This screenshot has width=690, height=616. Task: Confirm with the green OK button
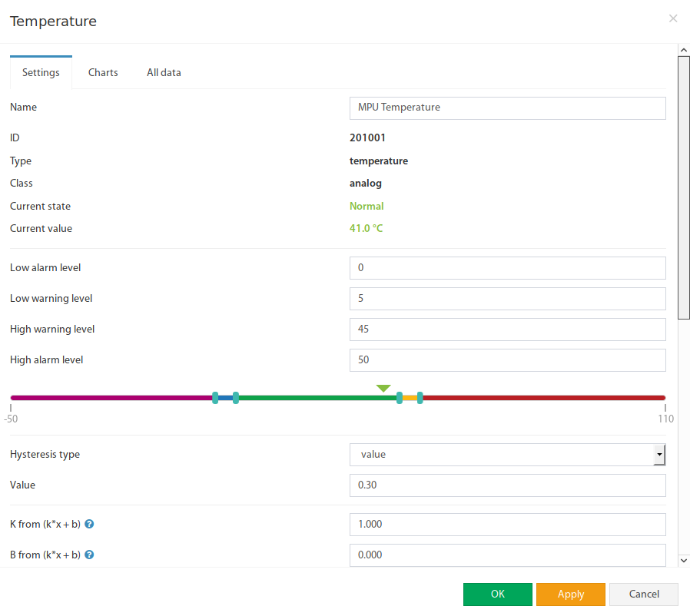(498, 594)
